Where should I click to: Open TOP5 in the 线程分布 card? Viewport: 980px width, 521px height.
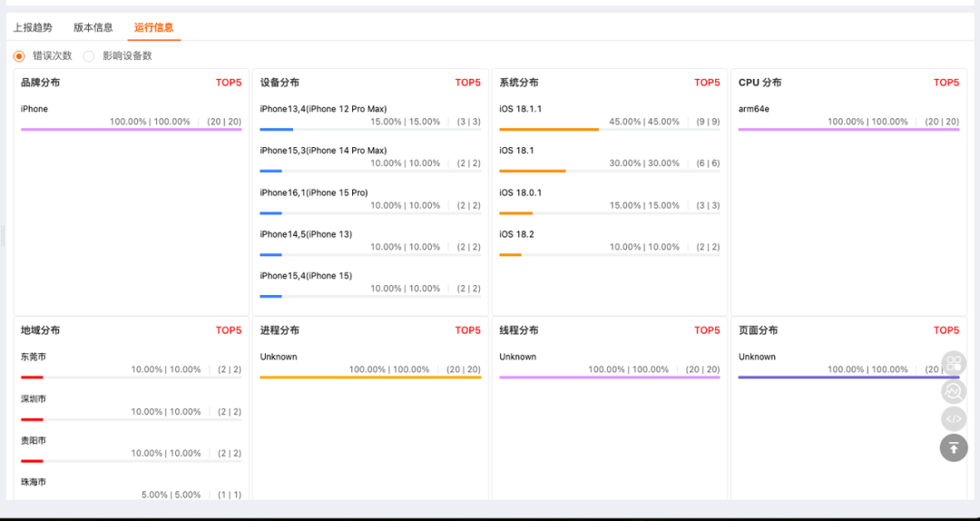tap(707, 330)
